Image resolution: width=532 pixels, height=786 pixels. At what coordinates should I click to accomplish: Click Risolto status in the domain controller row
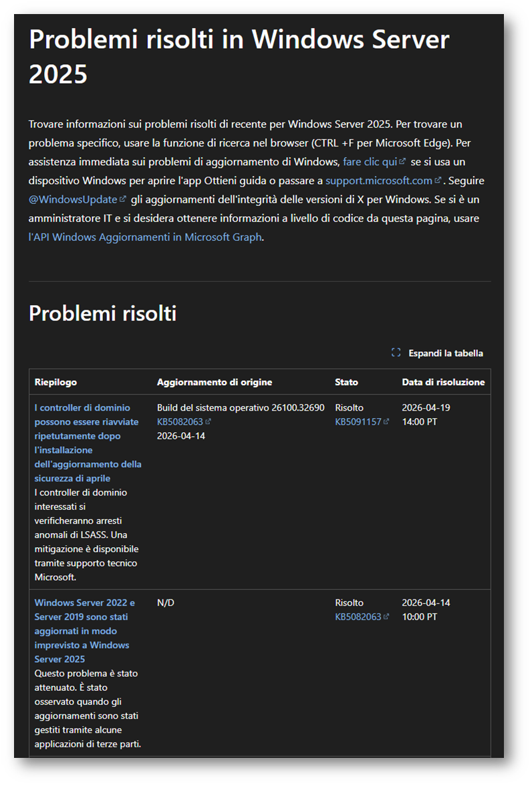click(x=349, y=408)
